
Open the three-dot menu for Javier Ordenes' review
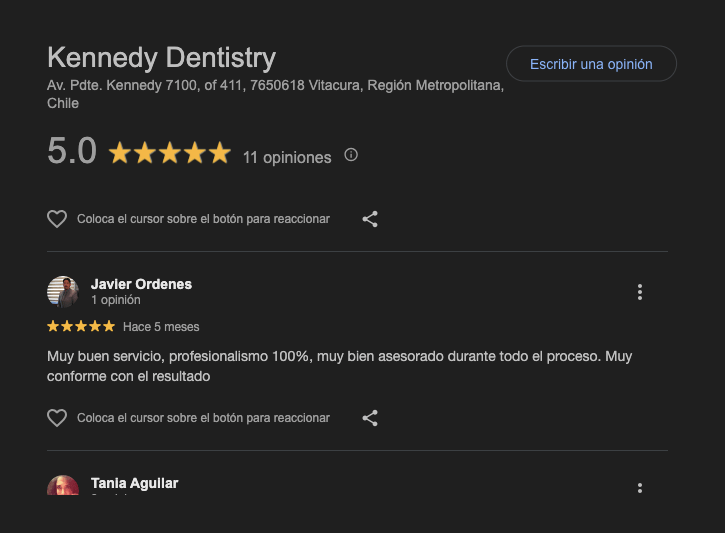(640, 292)
